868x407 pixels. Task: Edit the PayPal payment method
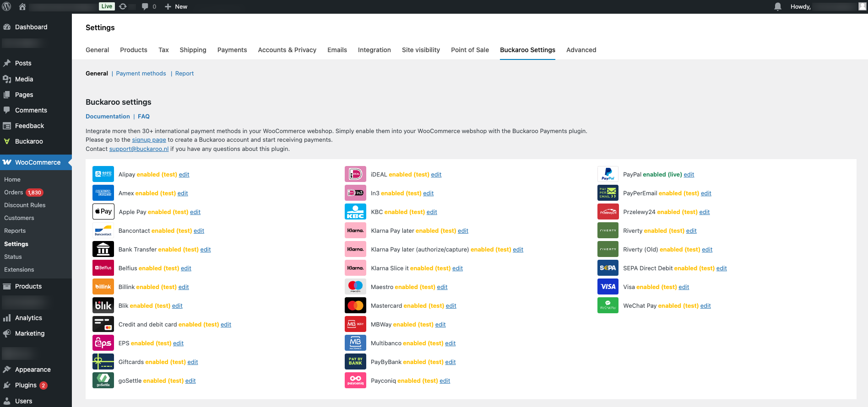[x=689, y=174]
